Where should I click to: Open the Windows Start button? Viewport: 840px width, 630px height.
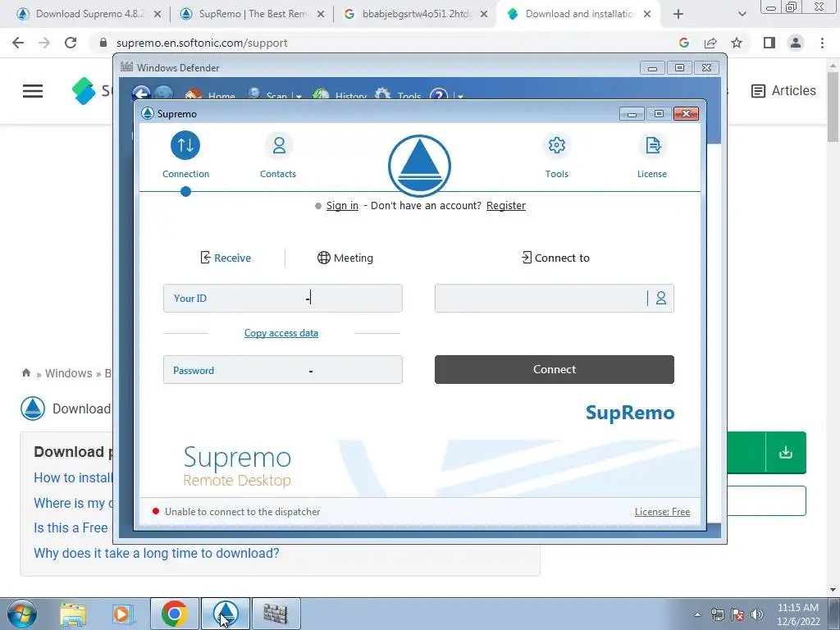click(22, 614)
